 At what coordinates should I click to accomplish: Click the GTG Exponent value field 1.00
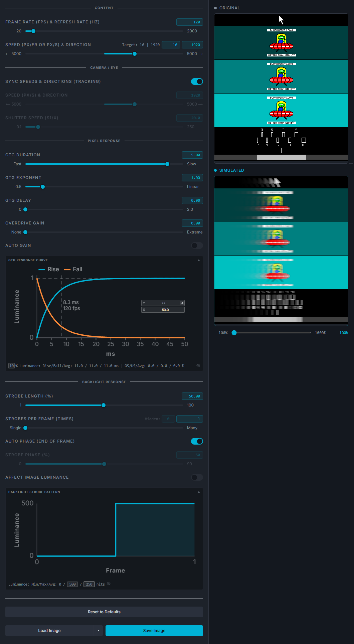tap(192, 178)
